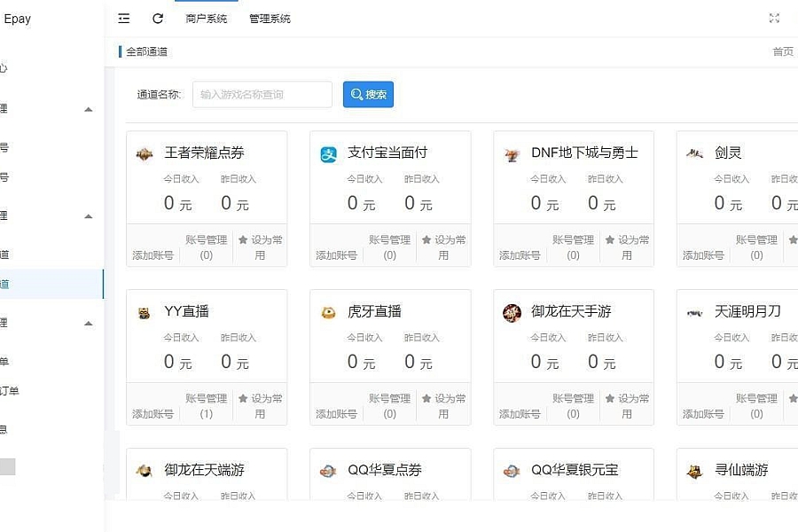
Task: Click the 王者荣耀点券 game icon
Action: tap(145, 153)
